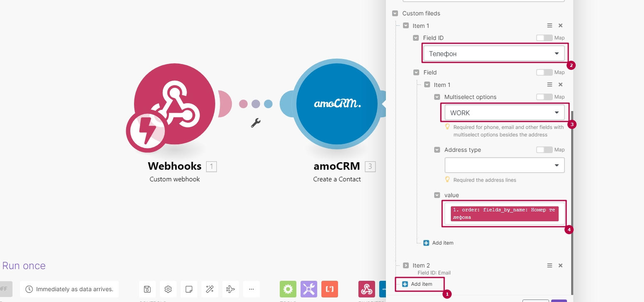Collapse the Multiselect options section
The height and width of the screenshot is (302, 644).
(437, 97)
